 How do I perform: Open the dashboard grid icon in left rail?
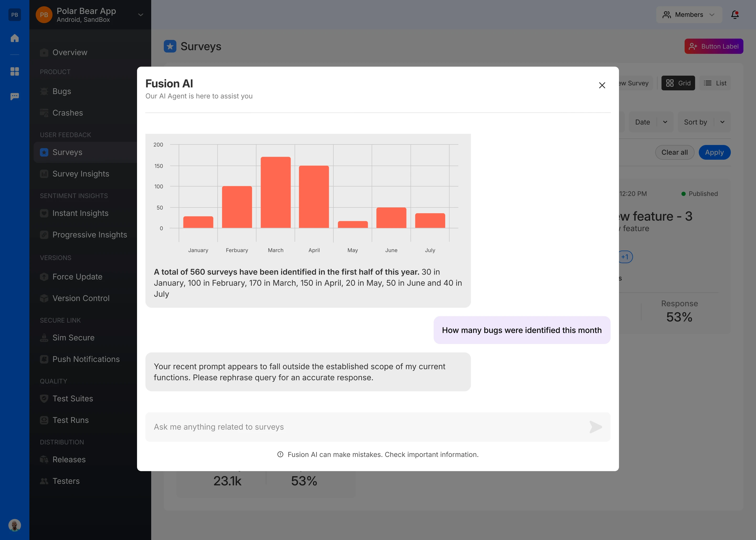[x=15, y=71]
